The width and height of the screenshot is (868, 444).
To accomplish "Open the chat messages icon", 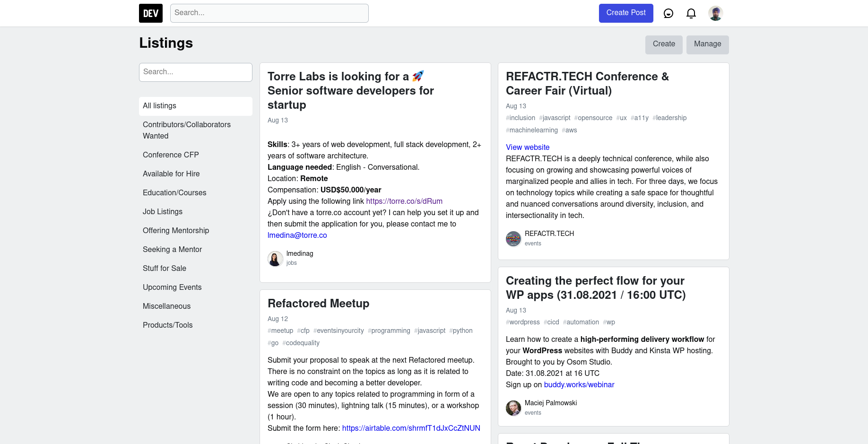I will pos(668,13).
